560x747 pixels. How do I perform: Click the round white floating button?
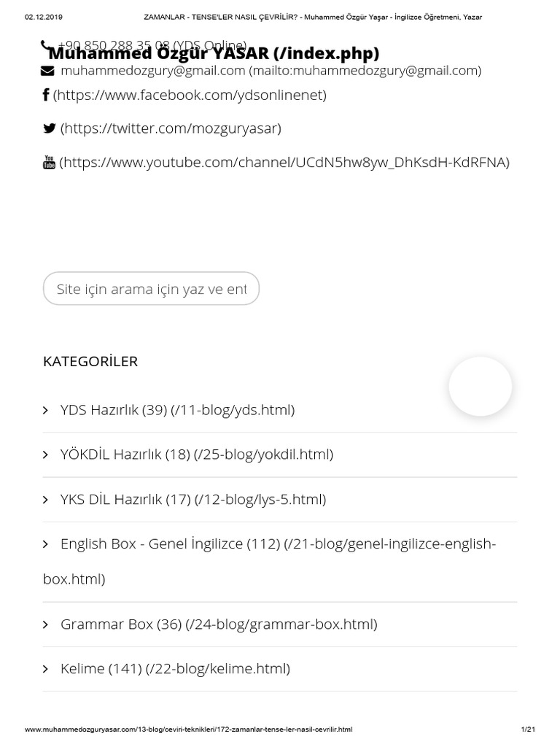click(x=480, y=387)
